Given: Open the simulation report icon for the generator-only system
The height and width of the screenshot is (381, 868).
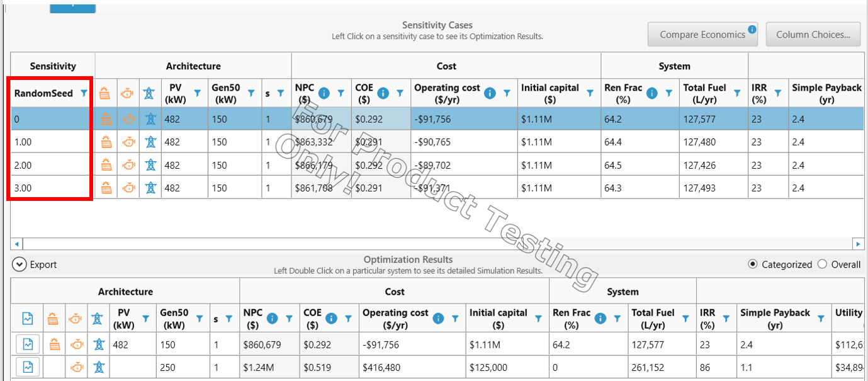Looking at the screenshot, I should [x=27, y=367].
